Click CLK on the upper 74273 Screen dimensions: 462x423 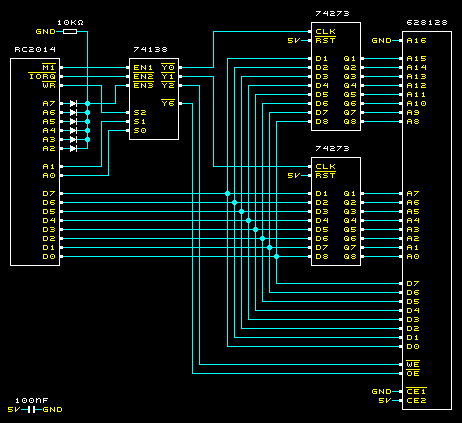pos(326,32)
